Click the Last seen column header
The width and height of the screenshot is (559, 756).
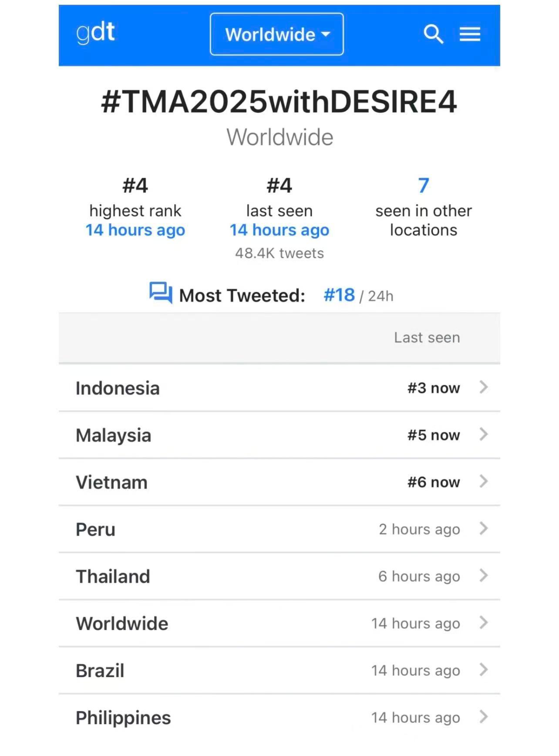point(427,337)
